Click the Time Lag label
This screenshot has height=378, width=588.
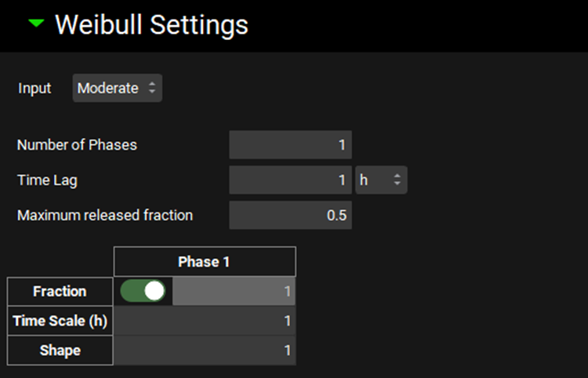click(47, 180)
